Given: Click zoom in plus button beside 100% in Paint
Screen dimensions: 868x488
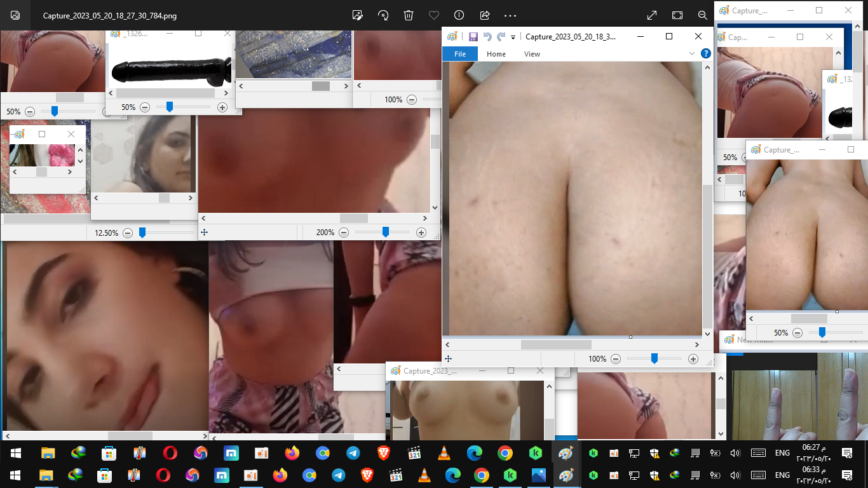Looking at the screenshot, I should pyautogui.click(x=693, y=359).
